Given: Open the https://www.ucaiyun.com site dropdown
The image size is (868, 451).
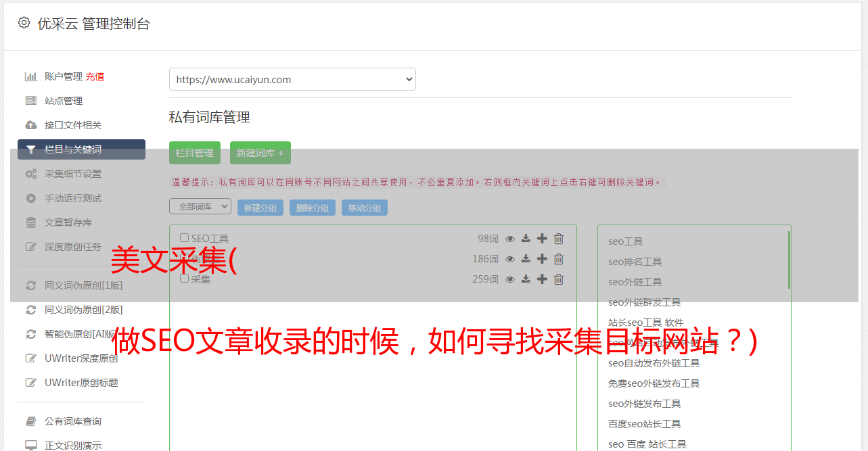Looking at the screenshot, I should 292,79.
